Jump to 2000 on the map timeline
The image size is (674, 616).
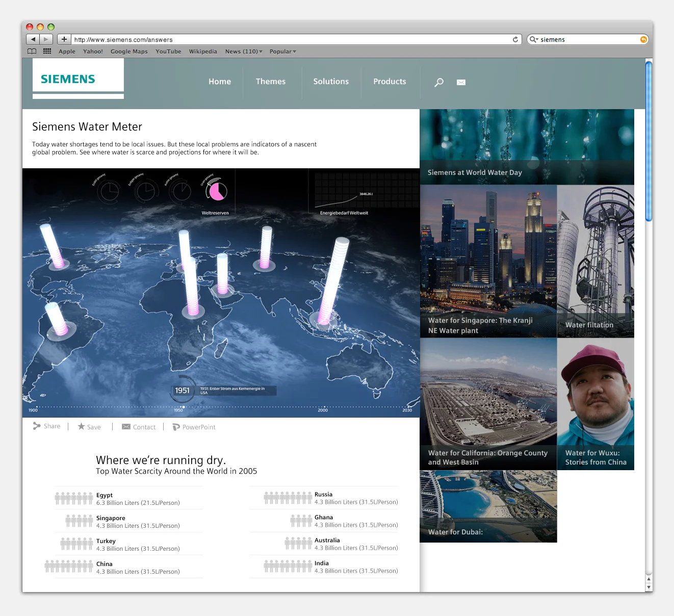(323, 409)
